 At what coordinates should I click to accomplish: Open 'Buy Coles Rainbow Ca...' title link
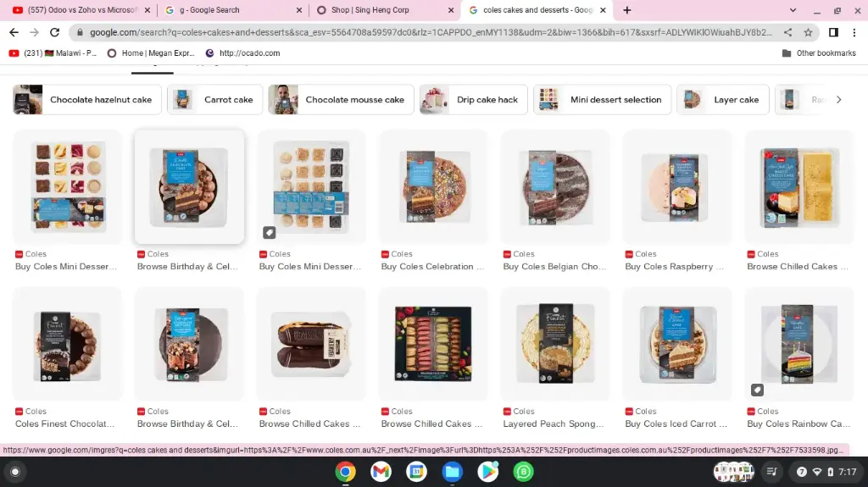tap(798, 423)
